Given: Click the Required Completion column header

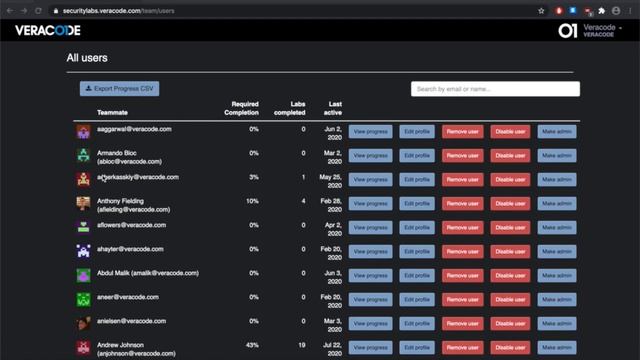Looking at the screenshot, I should coord(241,108).
